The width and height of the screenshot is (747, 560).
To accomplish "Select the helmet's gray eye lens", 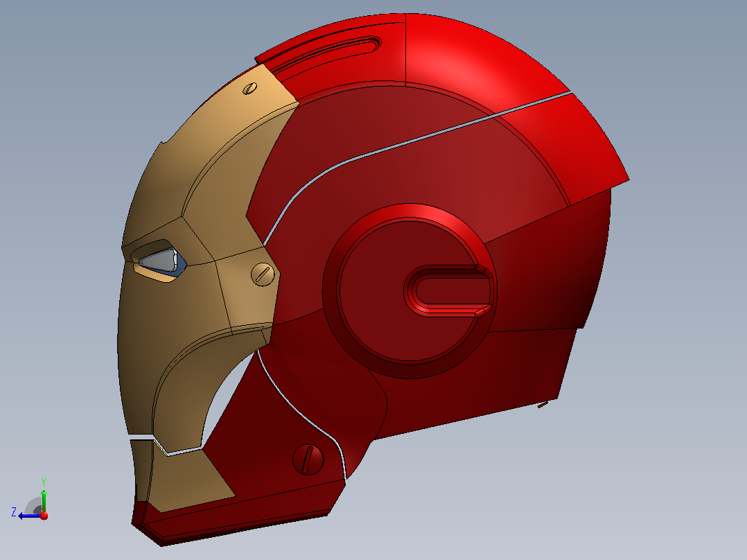I will 158,260.
